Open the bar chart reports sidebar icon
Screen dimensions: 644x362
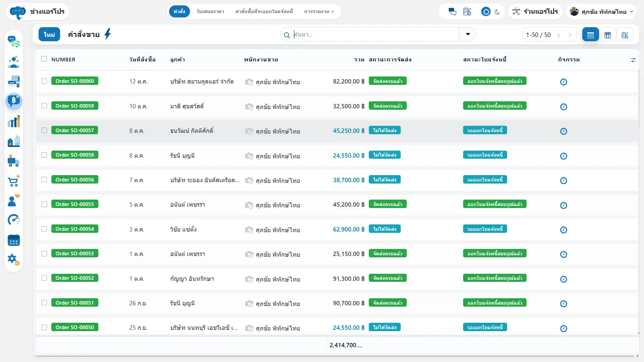point(14,121)
